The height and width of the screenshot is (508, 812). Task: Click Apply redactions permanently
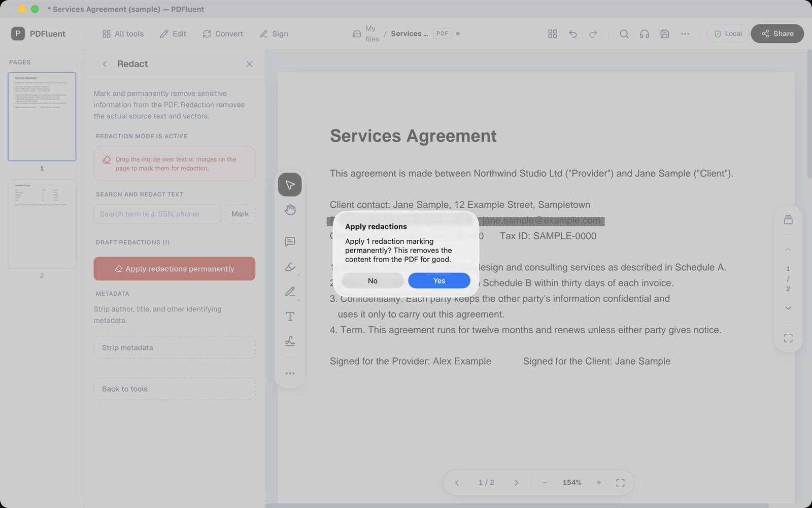point(174,269)
